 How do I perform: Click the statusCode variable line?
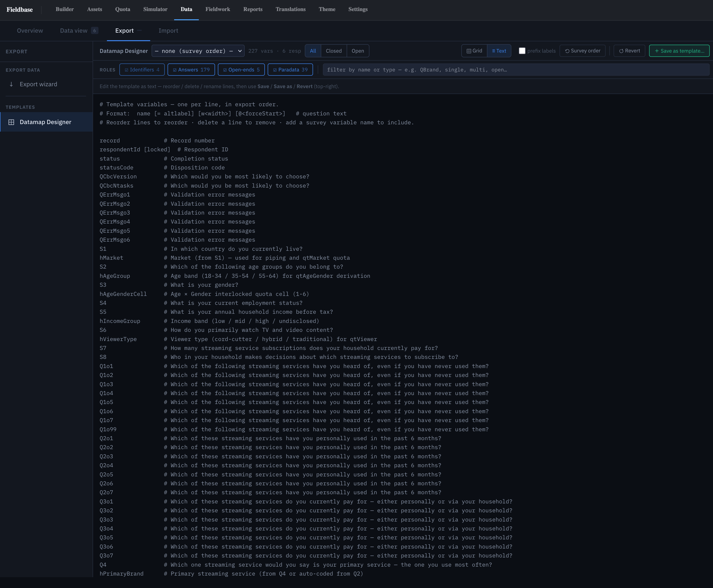tap(162, 168)
